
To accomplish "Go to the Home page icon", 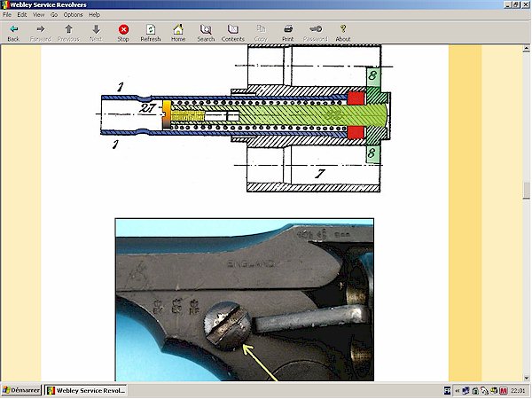I will click(178, 29).
